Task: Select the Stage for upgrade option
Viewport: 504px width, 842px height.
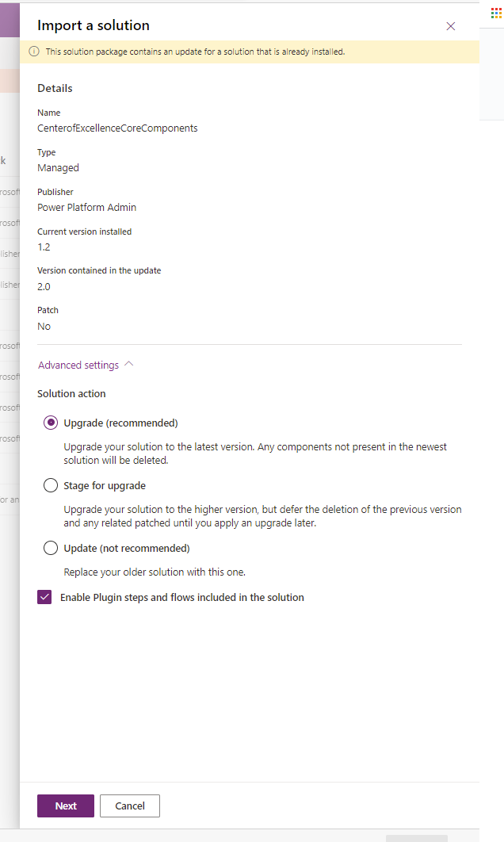Action: (51, 484)
